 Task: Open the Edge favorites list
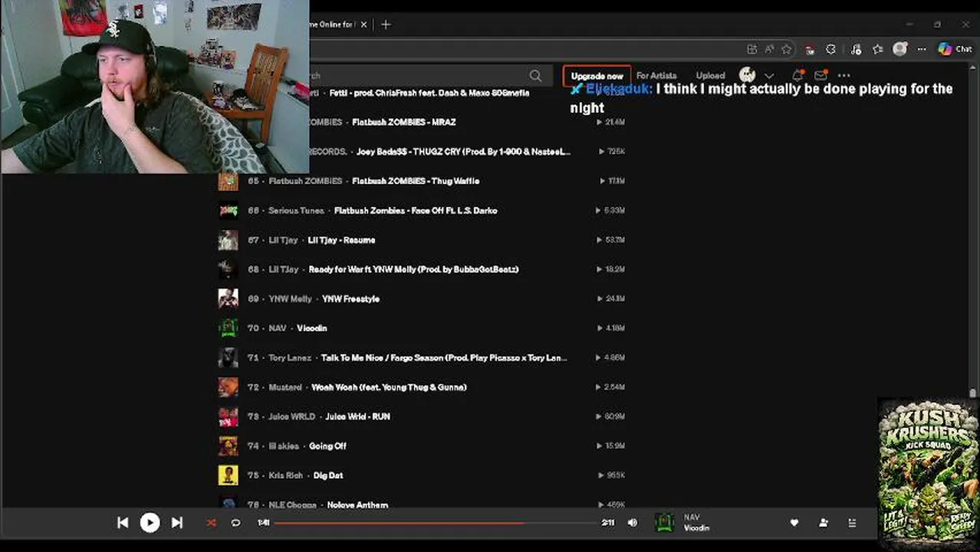[x=877, y=49]
